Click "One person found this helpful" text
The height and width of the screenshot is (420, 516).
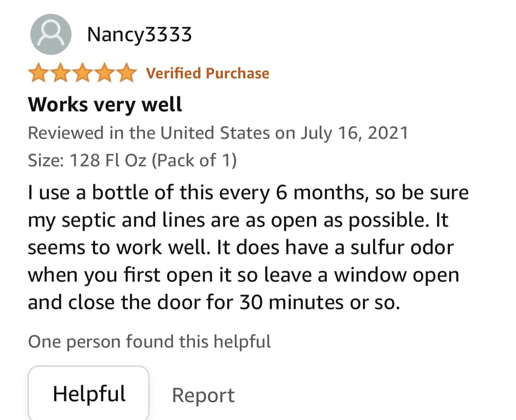(x=150, y=342)
